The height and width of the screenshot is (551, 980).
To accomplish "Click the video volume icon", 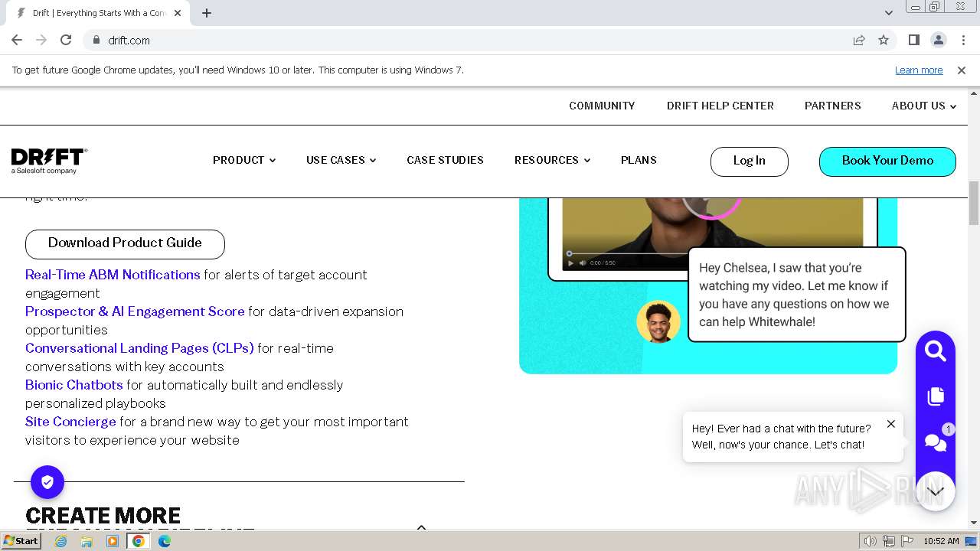I will 583,262.
